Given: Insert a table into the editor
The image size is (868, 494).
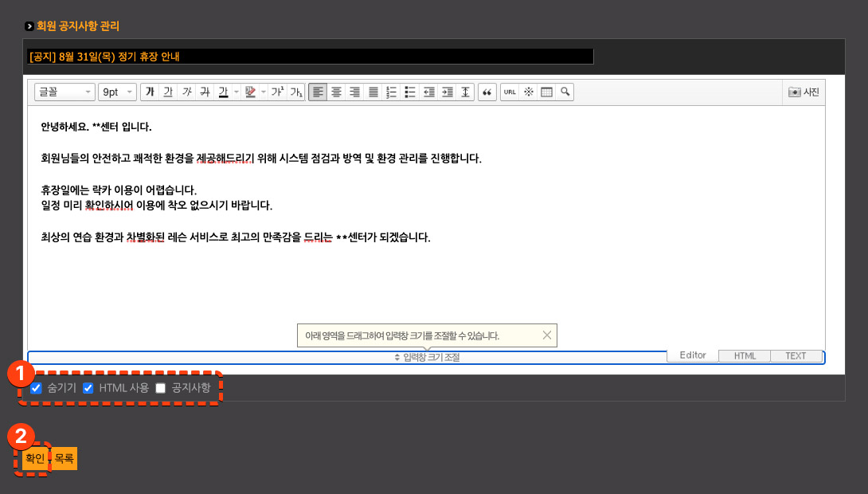Looking at the screenshot, I should tap(546, 92).
